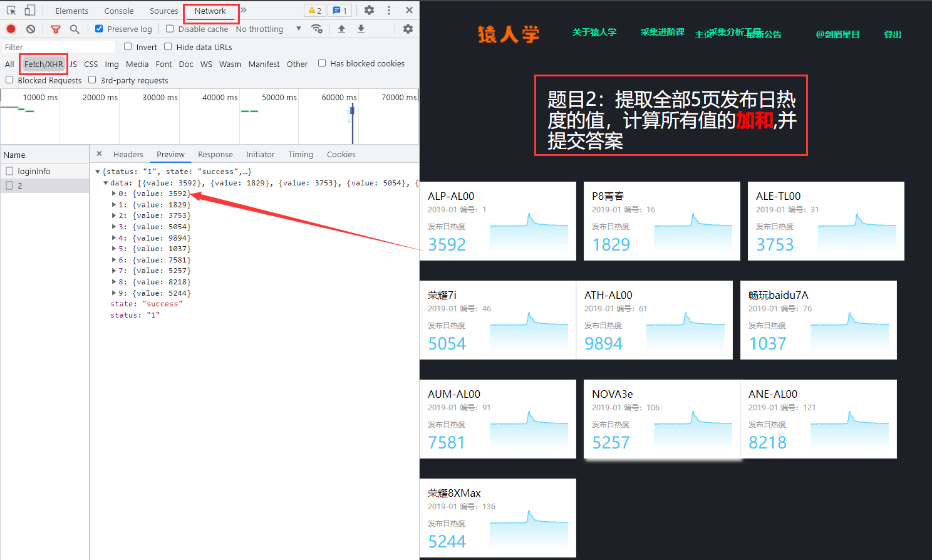
Task: Open DevTools settings gear in top bar
Action: 369,11
